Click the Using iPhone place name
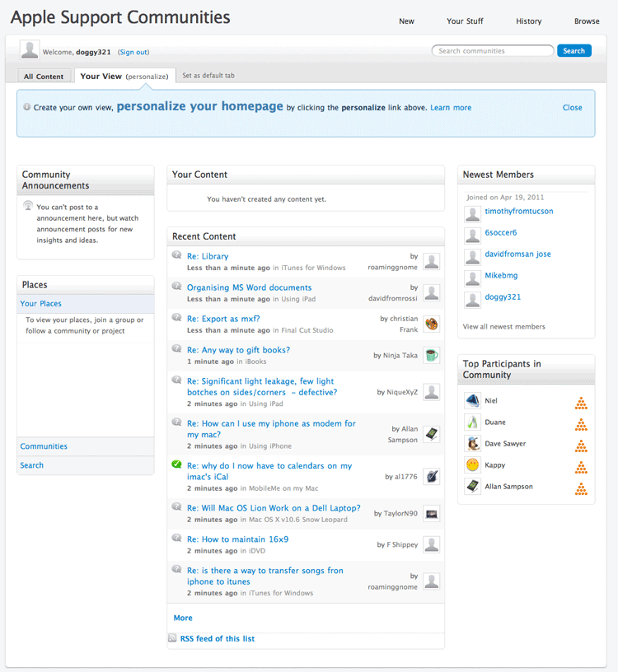Viewport: 618px width, 672px height. (x=270, y=446)
